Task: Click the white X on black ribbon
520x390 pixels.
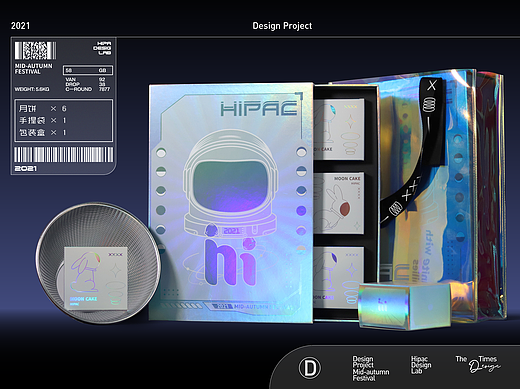Action: 432,85
